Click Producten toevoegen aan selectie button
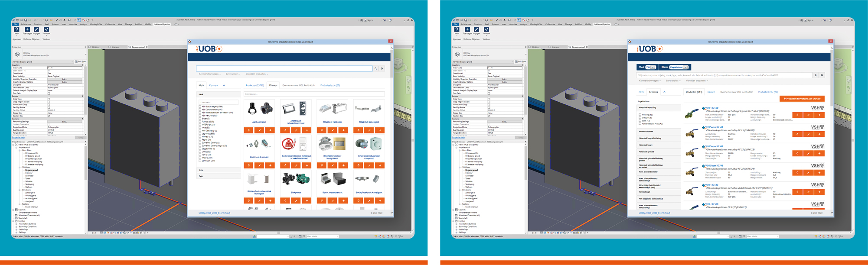 click(802, 99)
